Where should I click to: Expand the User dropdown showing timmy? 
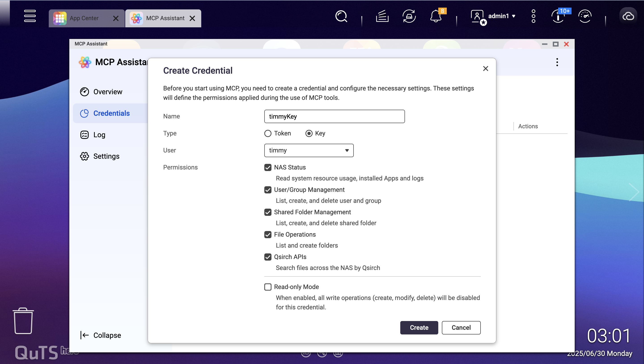[x=309, y=150]
